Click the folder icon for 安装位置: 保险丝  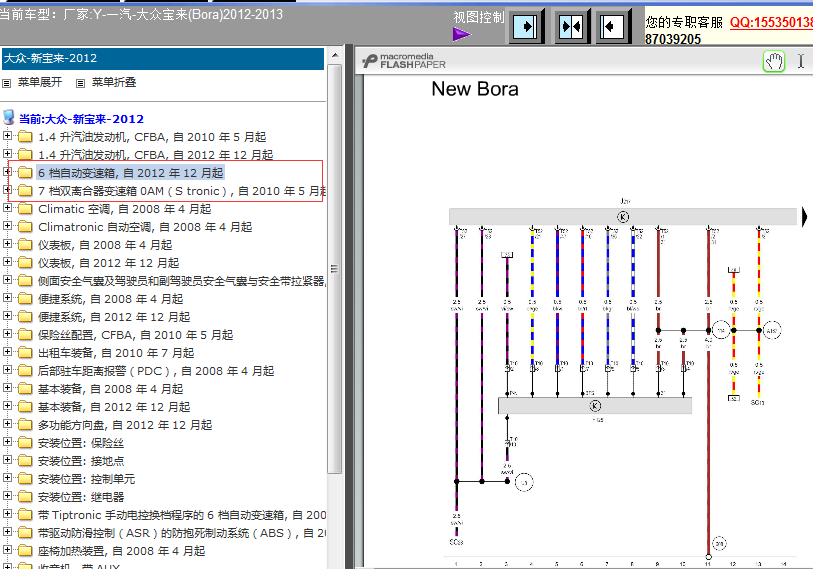click(x=25, y=443)
